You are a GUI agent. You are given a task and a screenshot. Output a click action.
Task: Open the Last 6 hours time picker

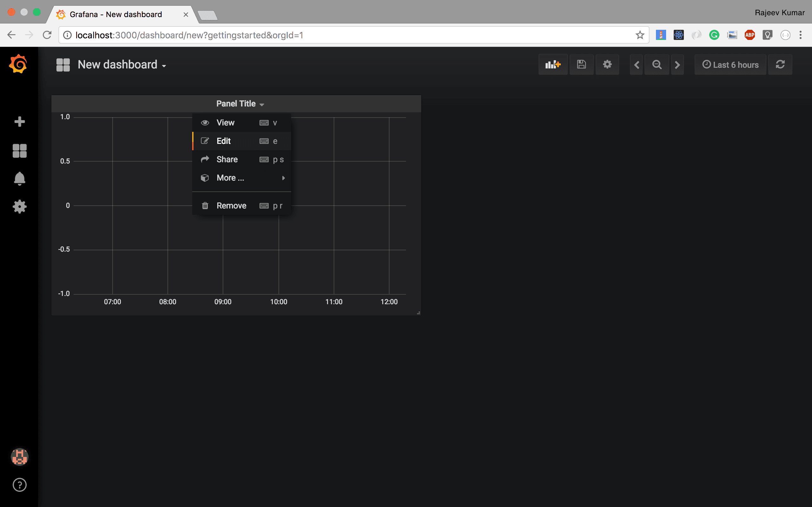click(730, 64)
